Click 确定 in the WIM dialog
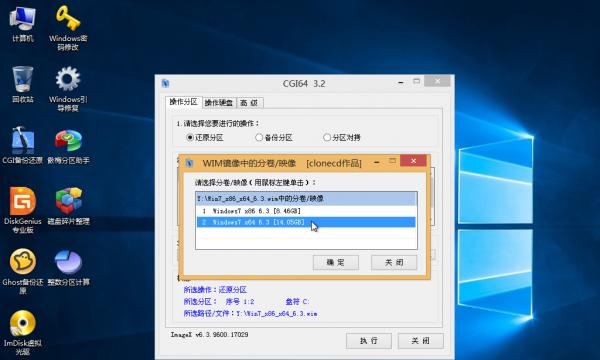 (336, 262)
